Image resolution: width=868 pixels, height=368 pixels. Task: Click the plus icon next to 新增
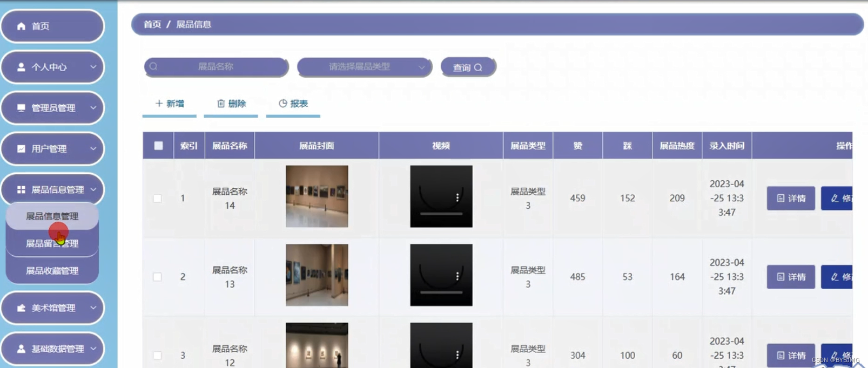click(159, 103)
